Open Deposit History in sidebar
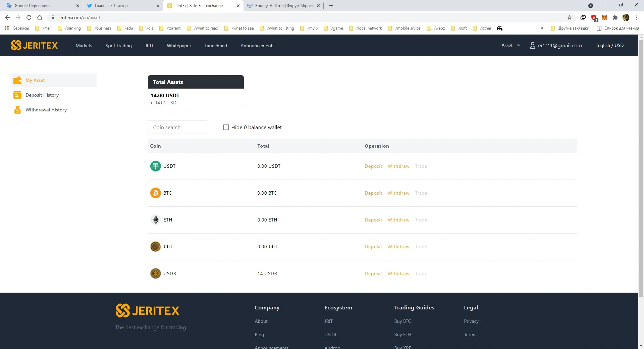The image size is (644, 349). 54,95
